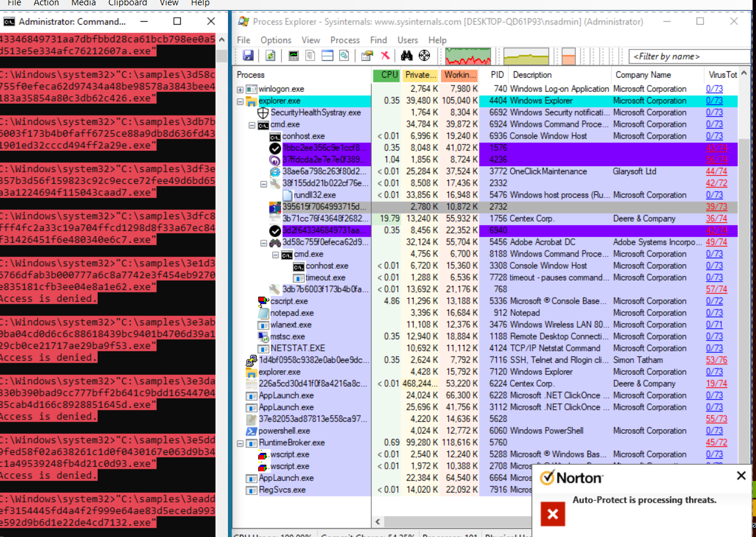The image size is (756, 537).
Task: Click the Save toolbar icon
Action: 248,56
